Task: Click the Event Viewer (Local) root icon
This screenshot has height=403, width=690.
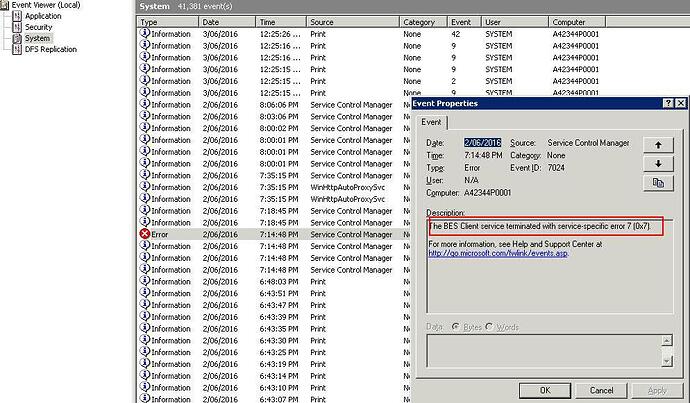Action: coord(5,5)
